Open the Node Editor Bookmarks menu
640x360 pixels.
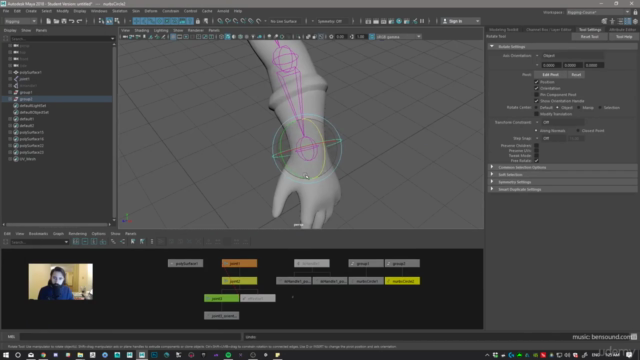pos(38,234)
